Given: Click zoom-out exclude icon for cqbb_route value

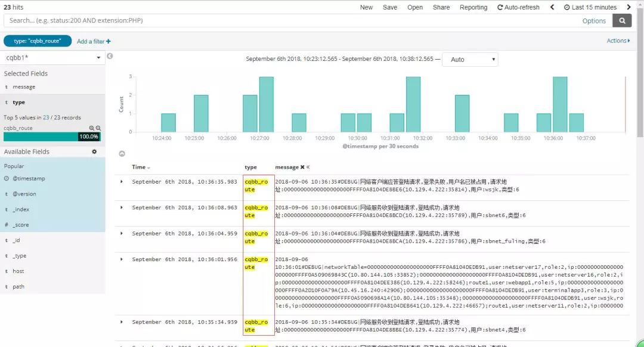Looking at the screenshot, I should click(x=98, y=128).
